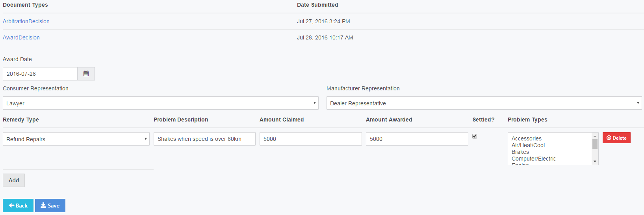Click the Delete button for the remedy row
644x215 pixels.
[x=616, y=138]
